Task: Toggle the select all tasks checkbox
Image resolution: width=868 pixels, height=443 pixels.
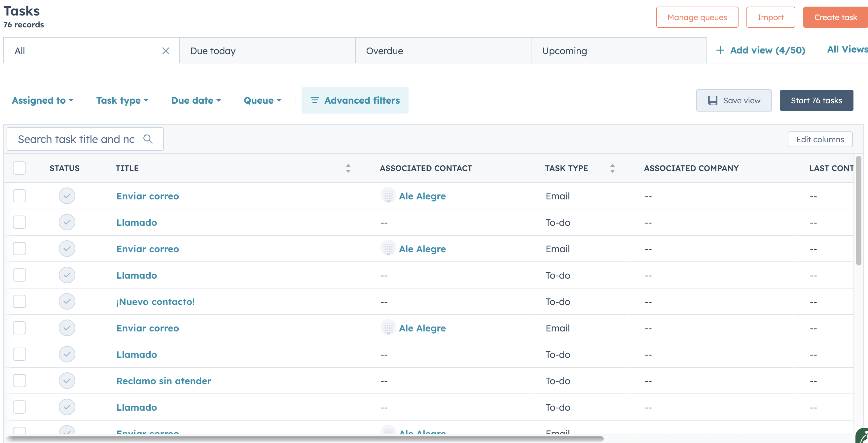Action: tap(19, 168)
